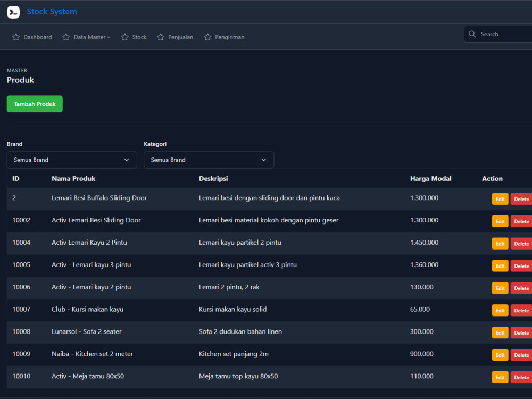Select product name Activ Lemari Besi Sliding Door
Viewport: 532px width, 399px height.
pos(96,220)
